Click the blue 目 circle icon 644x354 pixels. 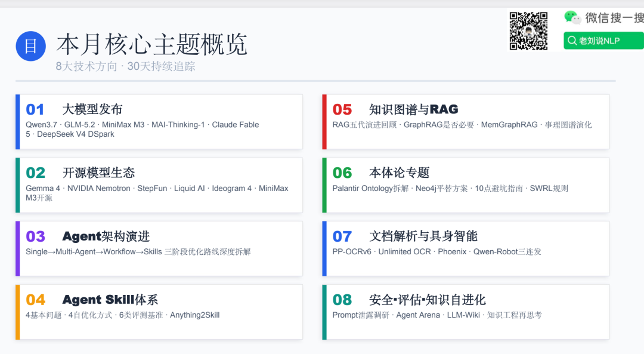tap(31, 46)
